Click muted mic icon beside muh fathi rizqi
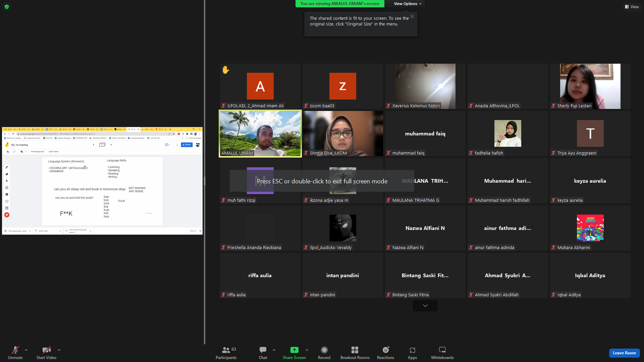Screen dimensions: 644x362 (x=223, y=200)
